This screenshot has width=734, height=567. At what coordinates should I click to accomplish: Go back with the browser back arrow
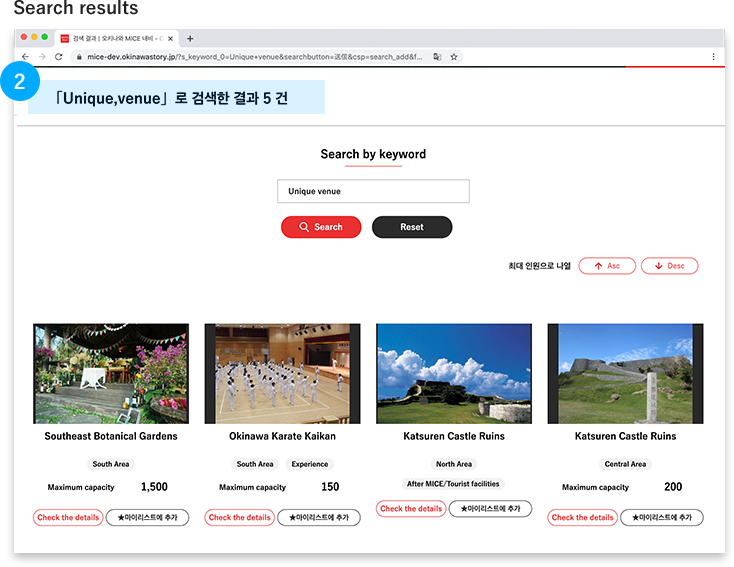pos(25,57)
